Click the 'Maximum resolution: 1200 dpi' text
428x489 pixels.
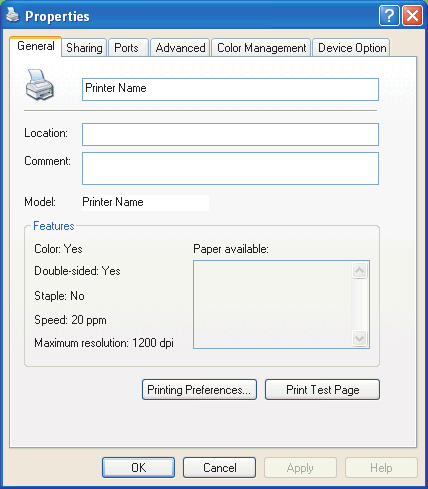pyautogui.click(x=104, y=343)
